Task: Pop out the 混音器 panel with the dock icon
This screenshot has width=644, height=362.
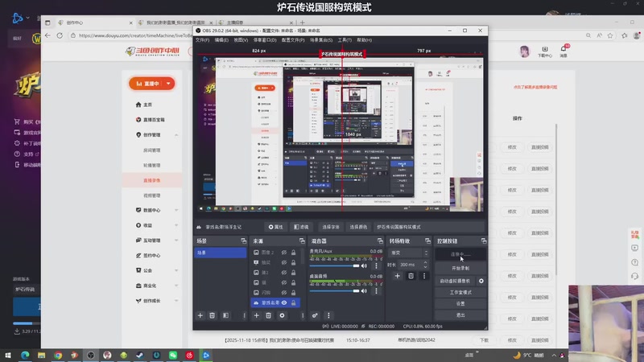Action: 380,241
